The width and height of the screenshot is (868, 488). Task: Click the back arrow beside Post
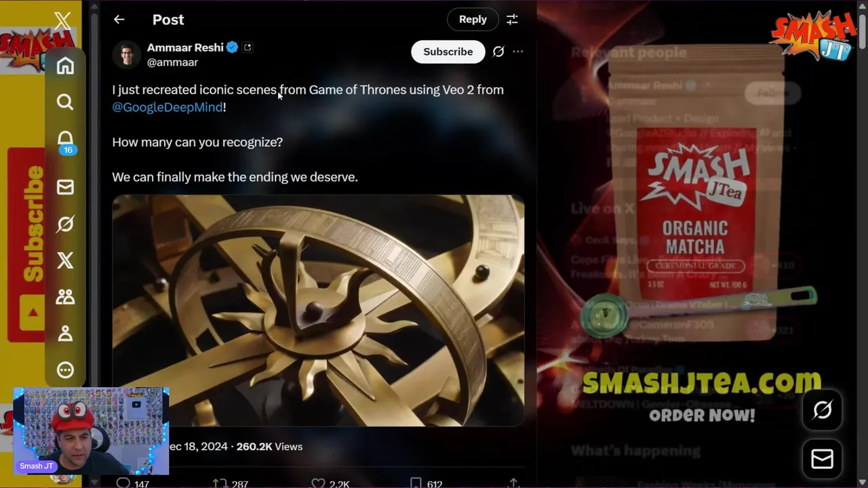point(119,20)
